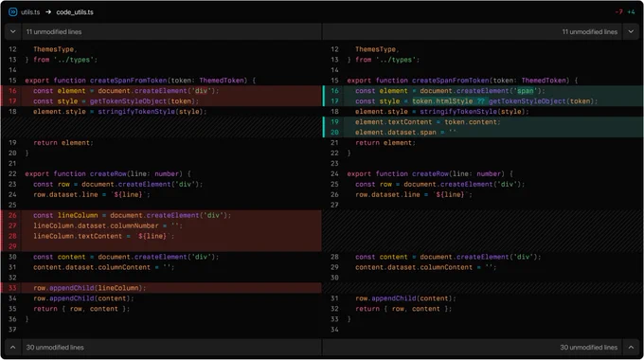
Task: Click 'return { row, content }' in left pane
Action: [x=81, y=309]
